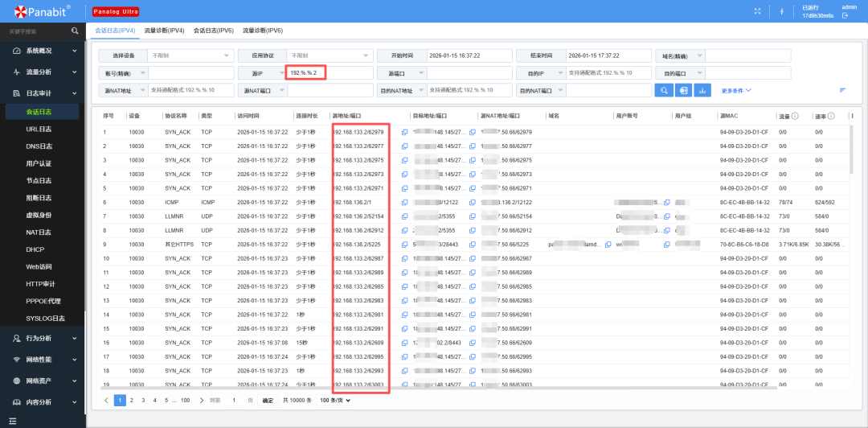This screenshot has width=868, height=428.
Task: Go to page 2 in pagination
Action: click(x=132, y=400)
